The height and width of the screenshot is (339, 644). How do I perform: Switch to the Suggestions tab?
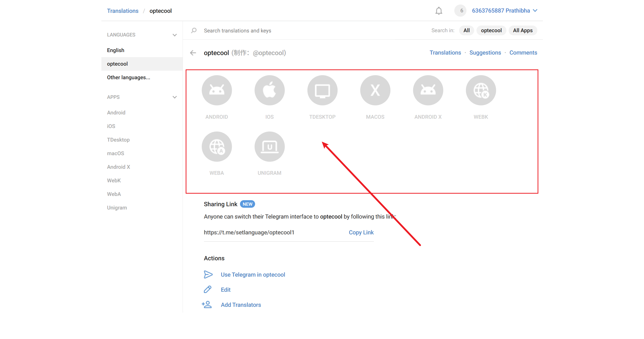485,53
